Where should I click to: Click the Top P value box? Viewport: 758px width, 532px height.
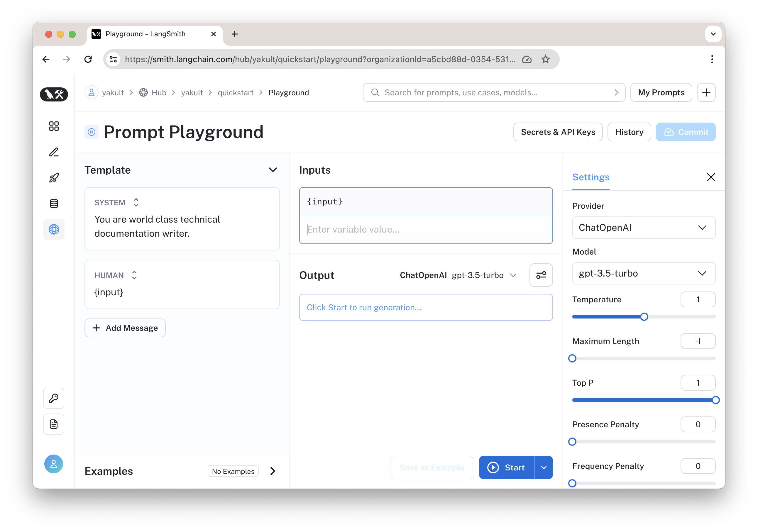coord(698,383)
